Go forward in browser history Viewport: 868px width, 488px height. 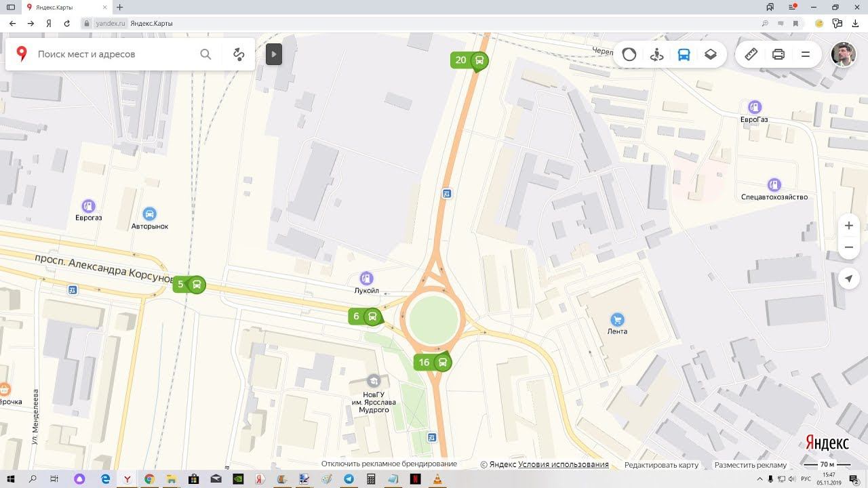click(x=31, y=23)
